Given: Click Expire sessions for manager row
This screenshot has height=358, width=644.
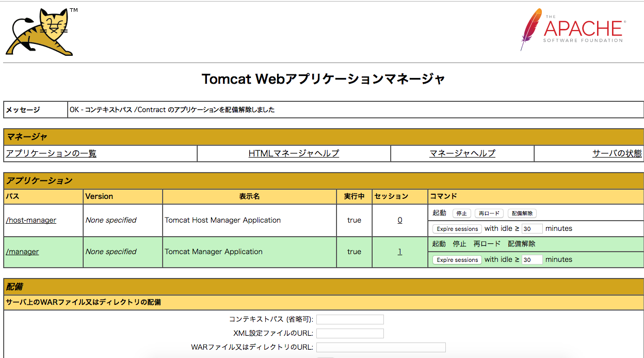Looking at the screenshot, I should point(457,259).
